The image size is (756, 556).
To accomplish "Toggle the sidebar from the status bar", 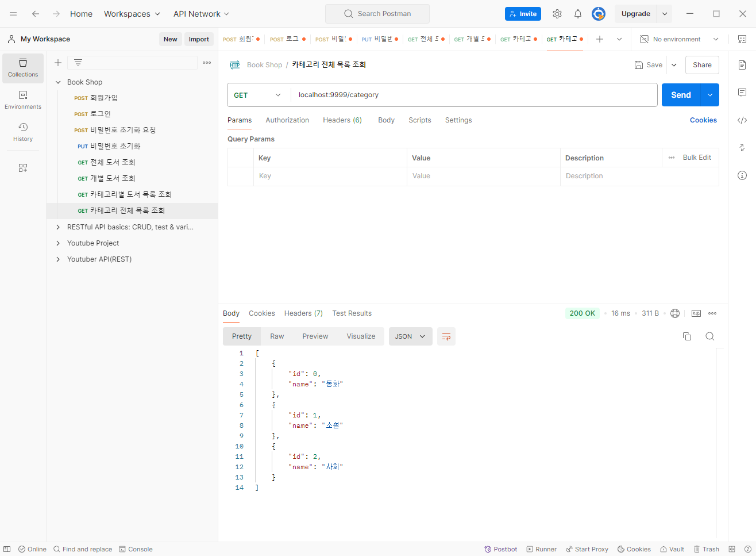I will click(x=7, y=549).
